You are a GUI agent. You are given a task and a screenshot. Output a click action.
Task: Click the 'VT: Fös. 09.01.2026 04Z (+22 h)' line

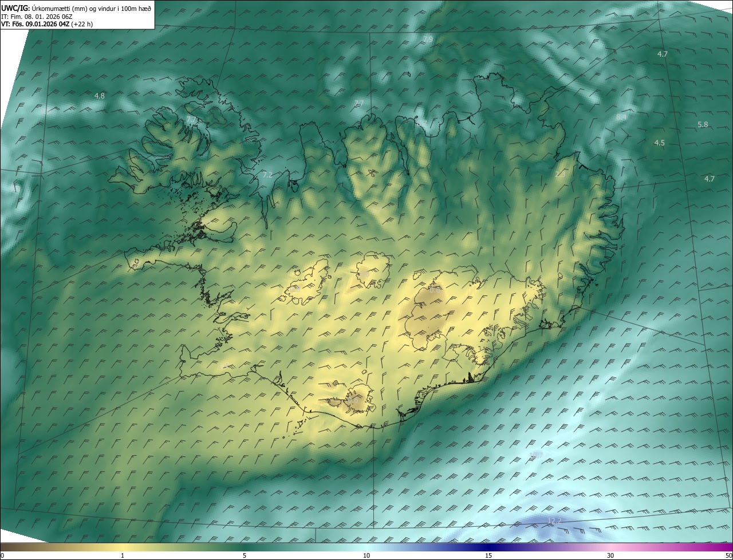click(x=47, y=24)
